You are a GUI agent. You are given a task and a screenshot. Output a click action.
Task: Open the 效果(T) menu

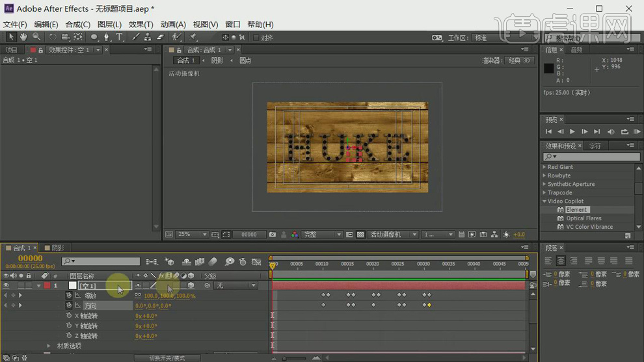tap(141, 24)
